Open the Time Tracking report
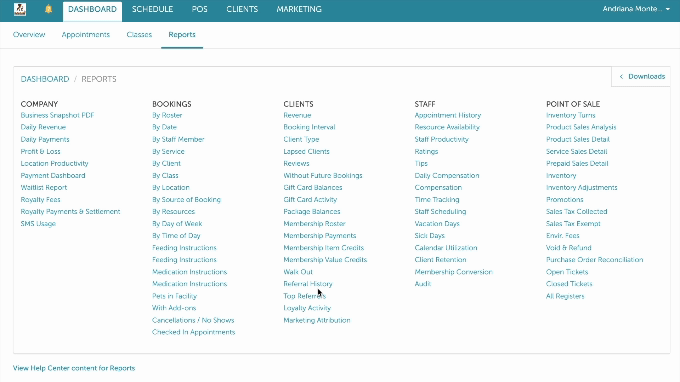This screenshot has width=680, height=382. click(x=437, y=200)
